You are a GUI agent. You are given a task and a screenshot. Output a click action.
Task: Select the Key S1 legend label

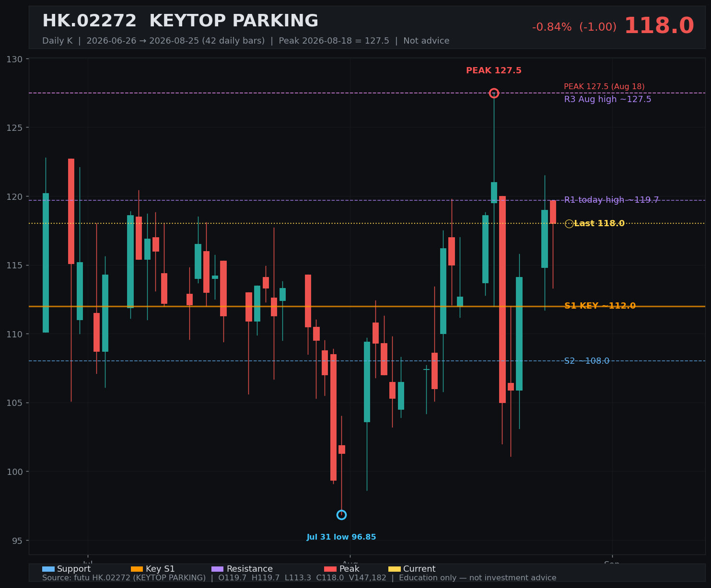(x=160, y=569)
